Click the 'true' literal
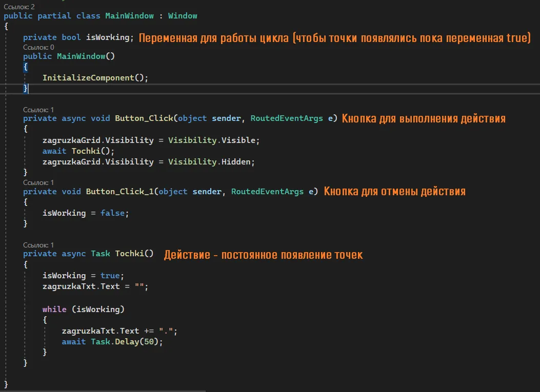540x392 pixels. [x=110, y=276]
